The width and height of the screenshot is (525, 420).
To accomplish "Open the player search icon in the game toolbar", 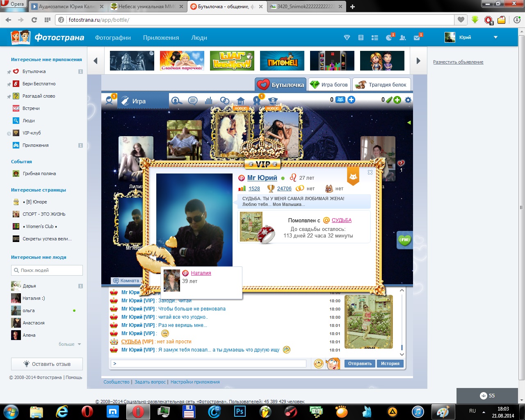I will point(177,100).
